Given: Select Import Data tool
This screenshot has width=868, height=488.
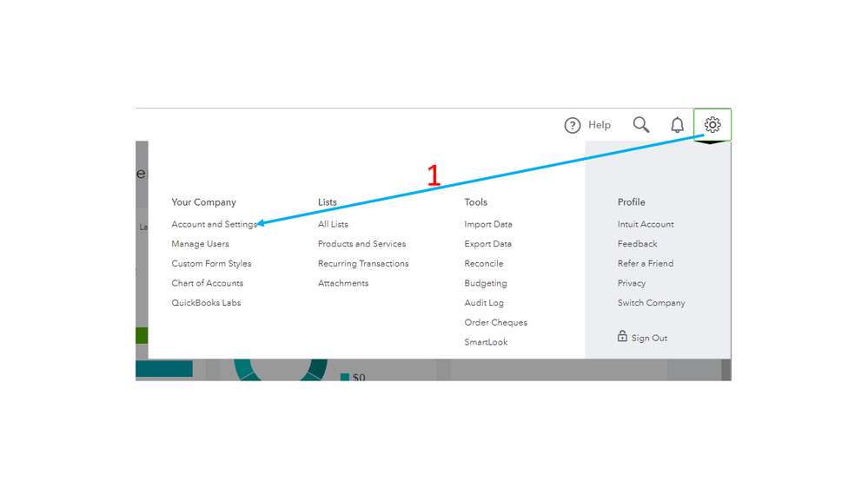Looking at the screenshot, I should click(487, 224).
